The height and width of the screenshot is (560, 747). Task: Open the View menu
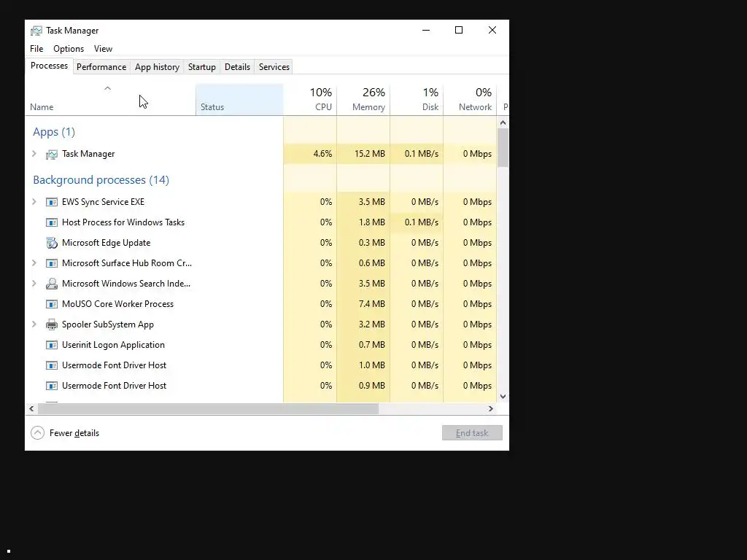pos(103,49)
